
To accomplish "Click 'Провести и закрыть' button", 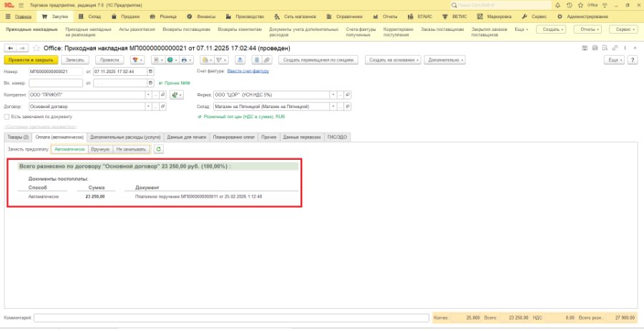I will pos(31,59).
